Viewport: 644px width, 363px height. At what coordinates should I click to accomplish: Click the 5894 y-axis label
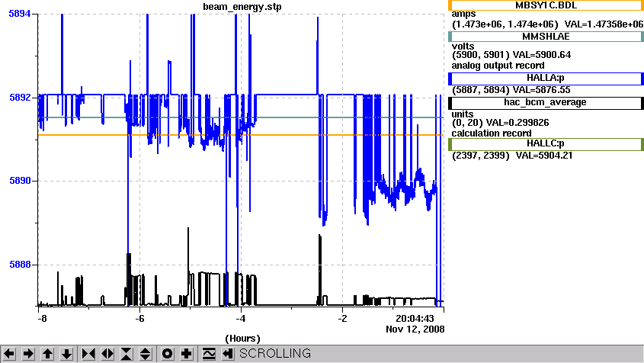pos(20,14)
